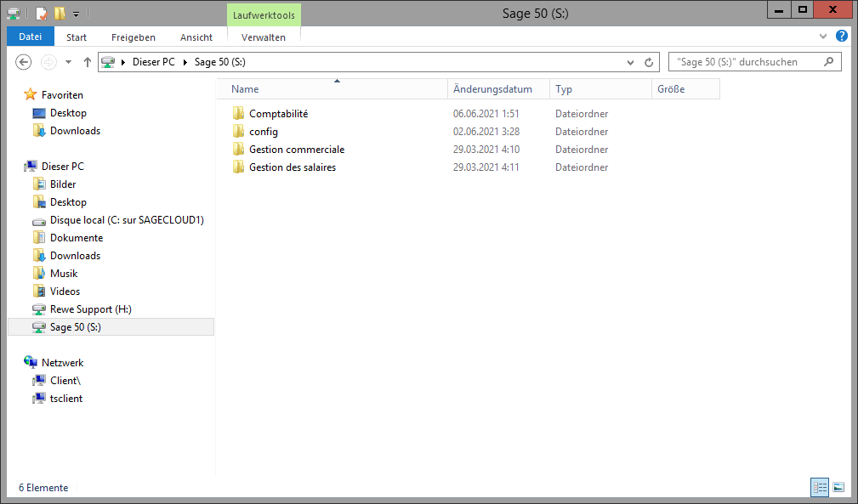
Task: Switch to large icons view in status bar
Action: (838, 487)
